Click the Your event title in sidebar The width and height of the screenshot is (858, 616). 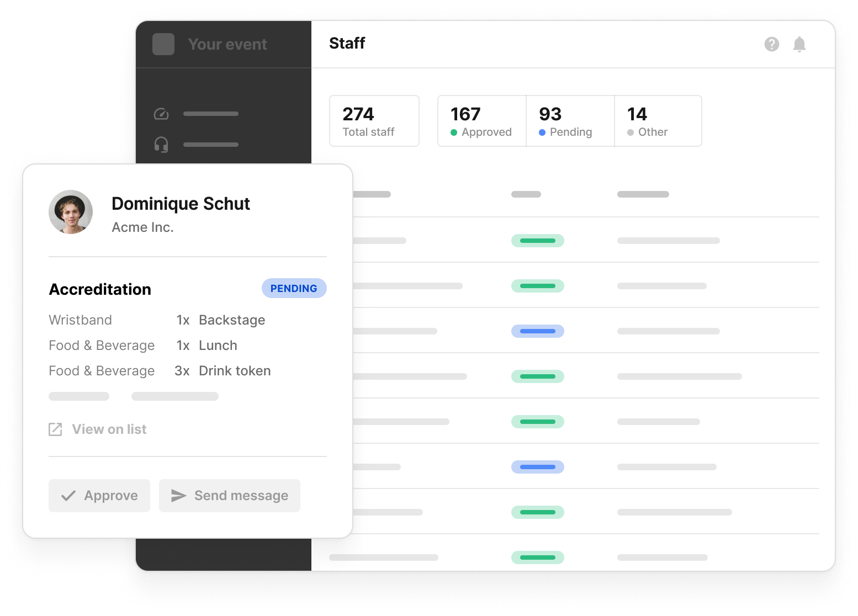227,44
